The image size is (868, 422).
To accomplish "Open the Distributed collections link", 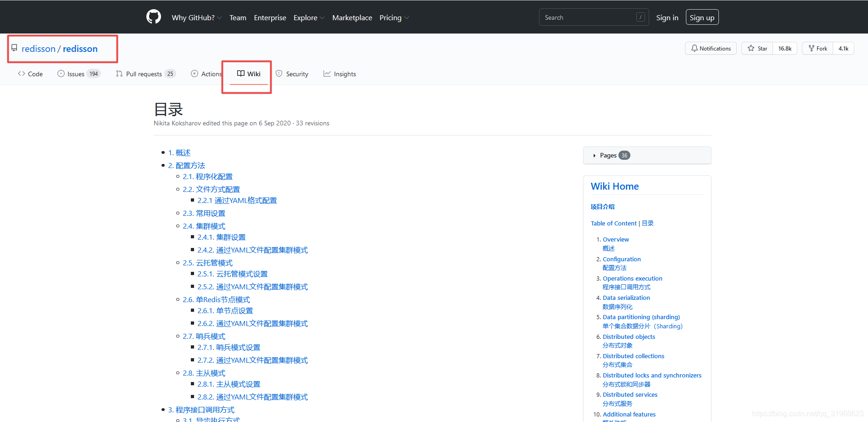I will (x=634, y=356).
